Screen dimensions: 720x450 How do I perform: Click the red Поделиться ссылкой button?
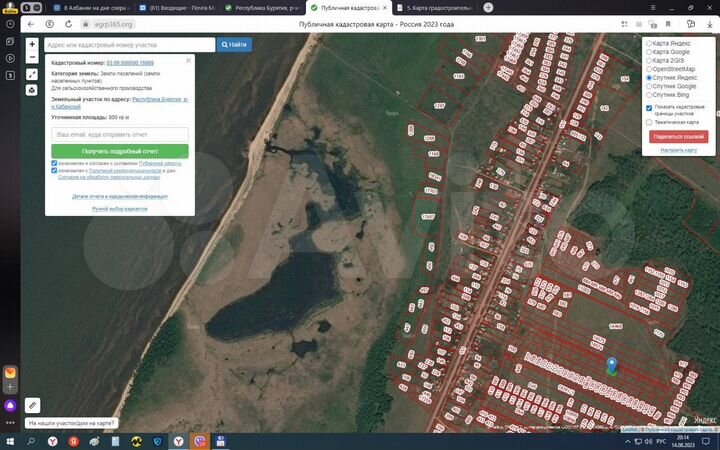click(x=678, y=136)
